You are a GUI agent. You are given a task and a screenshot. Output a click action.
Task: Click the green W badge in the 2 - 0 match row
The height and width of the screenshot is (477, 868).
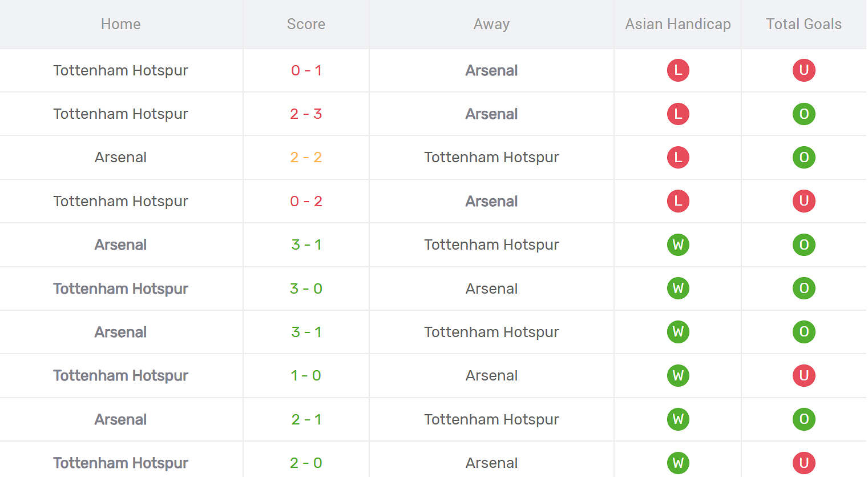(678, 463)
